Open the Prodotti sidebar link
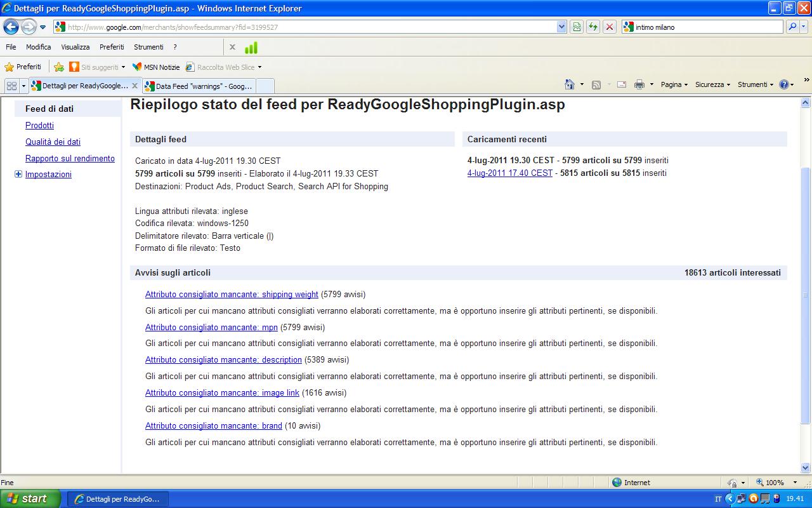The width and height of the screenshot is (812, 508). tap(39, 125)
